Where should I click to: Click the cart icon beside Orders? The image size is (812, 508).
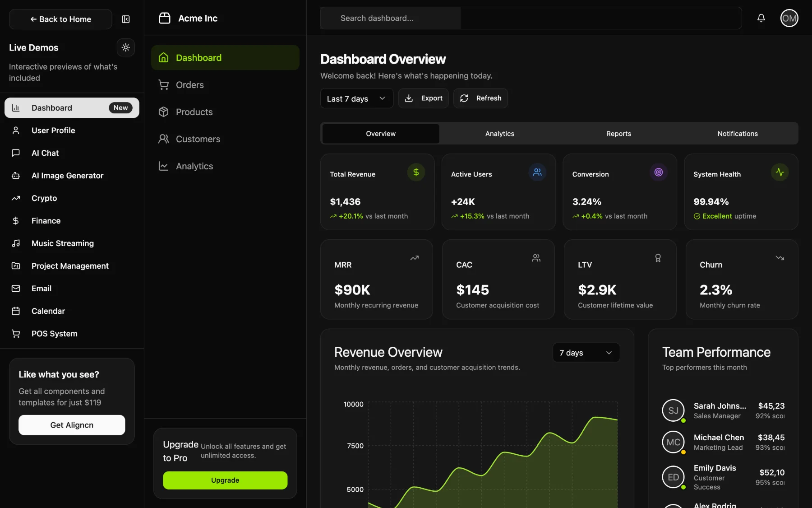(x=164, y=85)
